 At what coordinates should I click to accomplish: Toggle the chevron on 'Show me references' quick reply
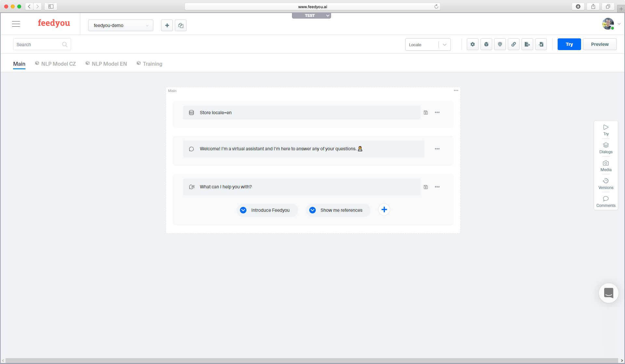tap(312, 210)
